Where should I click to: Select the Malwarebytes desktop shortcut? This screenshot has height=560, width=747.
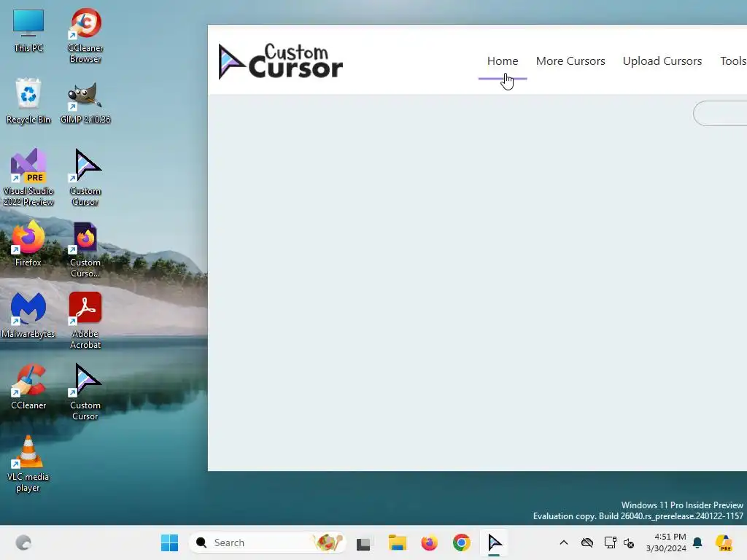28,315
